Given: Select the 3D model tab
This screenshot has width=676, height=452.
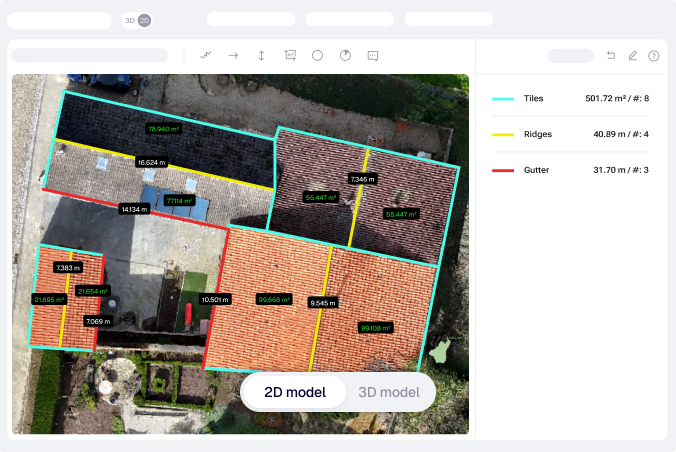Looking at the screenshot, I should pyautogui.click(x=388, y=392).
